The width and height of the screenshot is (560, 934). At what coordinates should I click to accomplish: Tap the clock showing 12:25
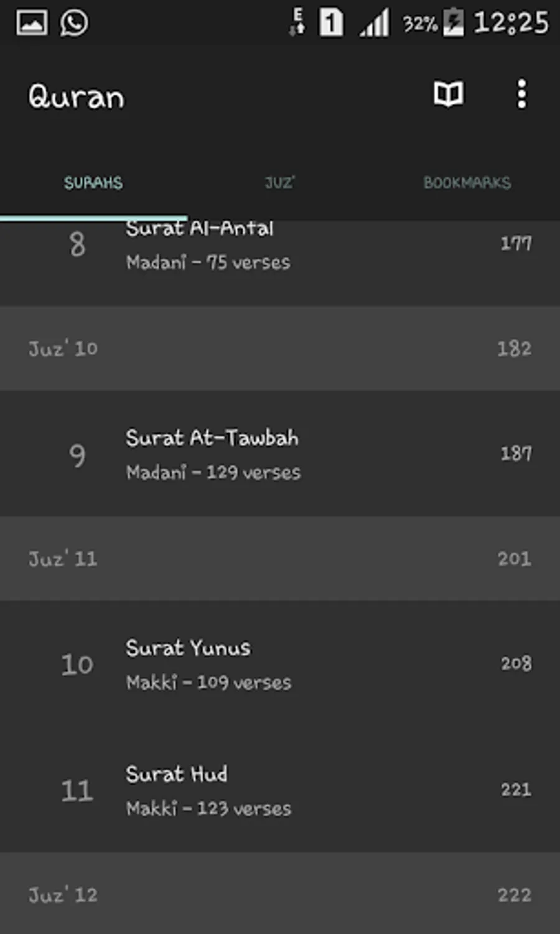[x=511, y=24]
